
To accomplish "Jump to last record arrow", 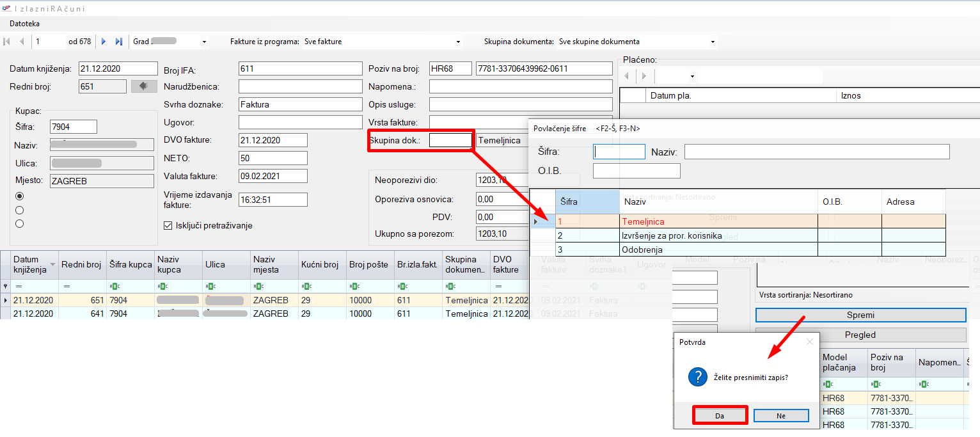I will pyautogui.click(x=118, y=42).
